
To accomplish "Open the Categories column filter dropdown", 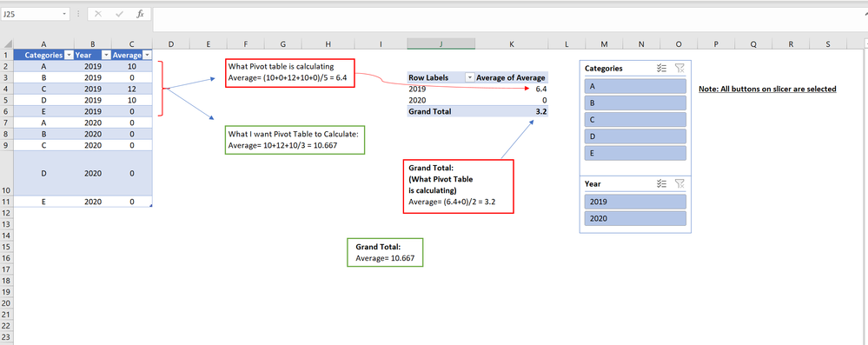I will pos(69,55).
